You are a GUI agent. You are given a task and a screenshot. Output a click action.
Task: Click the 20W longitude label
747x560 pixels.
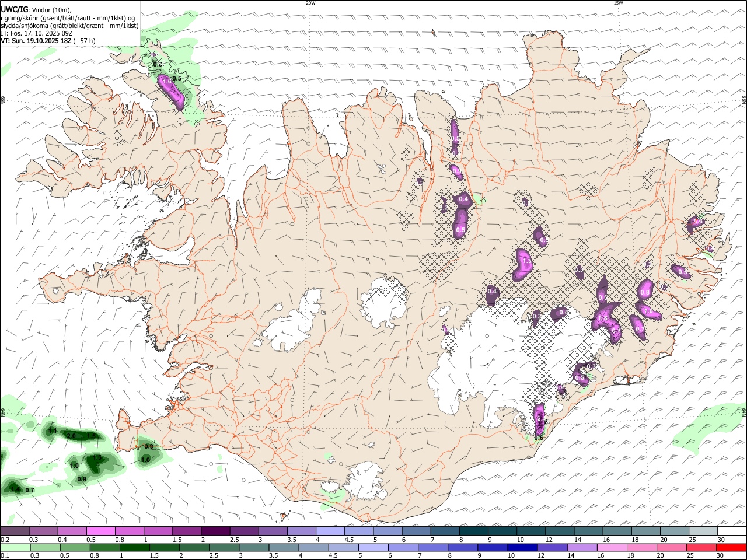310,3
